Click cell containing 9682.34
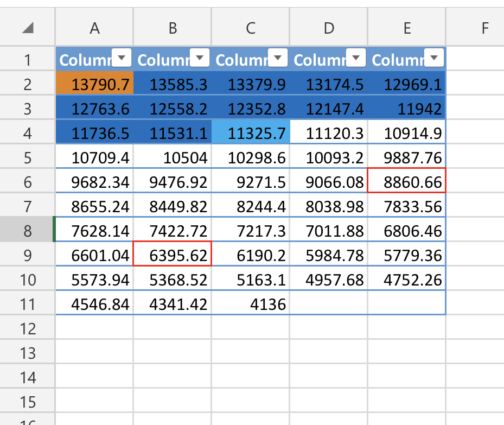 (94, 181)
